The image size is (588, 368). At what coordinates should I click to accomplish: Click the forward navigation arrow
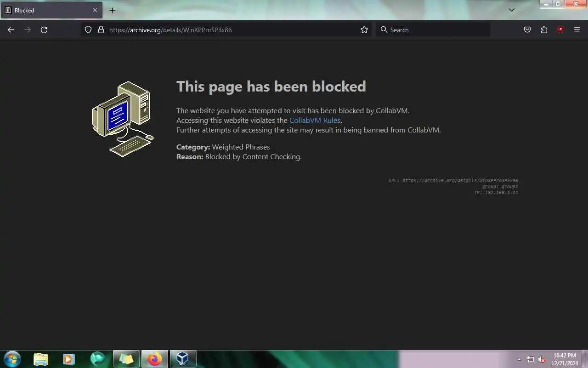pos(28,30)
